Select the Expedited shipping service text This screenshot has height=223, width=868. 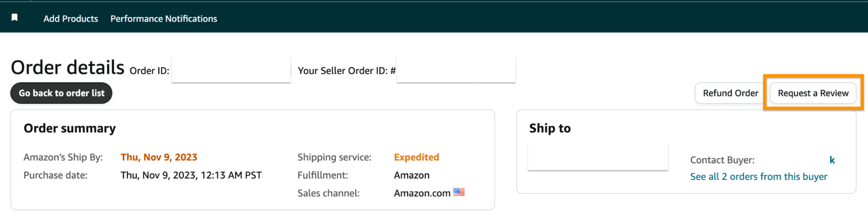[x=416, y=157]
